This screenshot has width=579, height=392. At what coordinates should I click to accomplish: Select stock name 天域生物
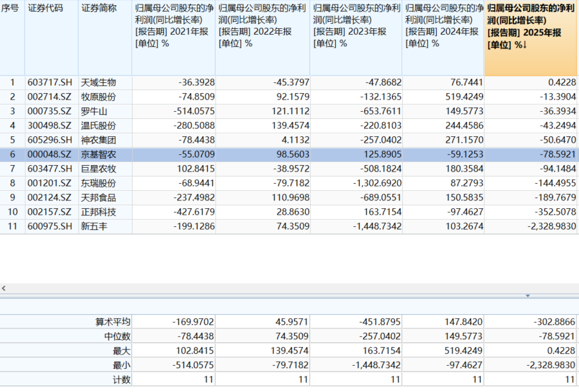tap(98, 82)
